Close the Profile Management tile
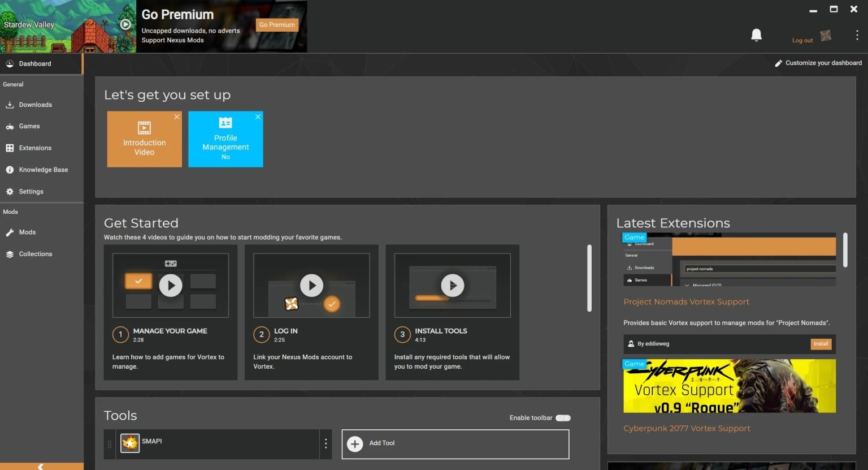The height and width of the screenshot is (470, 868). [258, 117]
